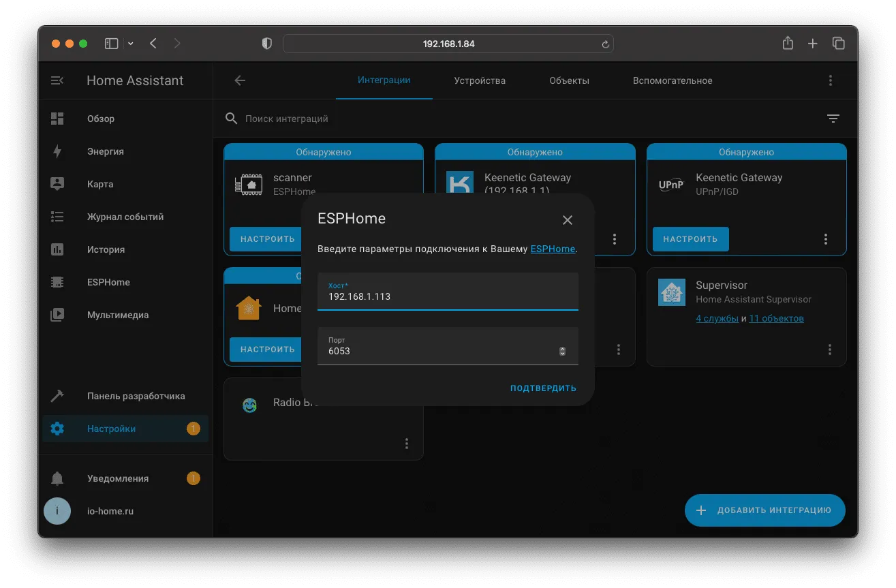Screen dimensions: 896x588
Task: Open the three-dot menu on Radio Browser card
Action: 407,444
